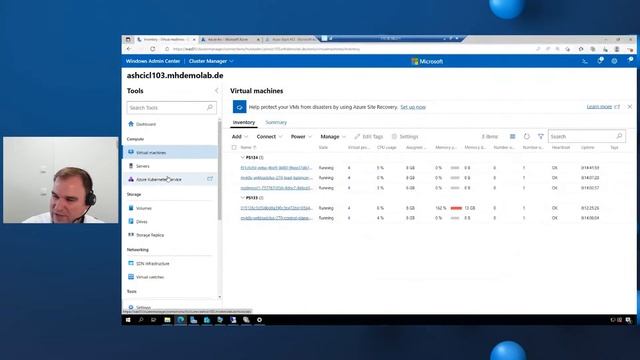Collapse the second VM host group
This screenshot has width=640, height=360.
(242, 198)
